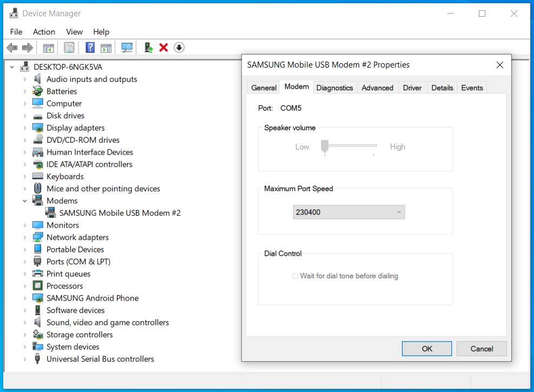Click the Forward arrow toolbar icon
Screen dimensions: 534x392
point(28,48)
